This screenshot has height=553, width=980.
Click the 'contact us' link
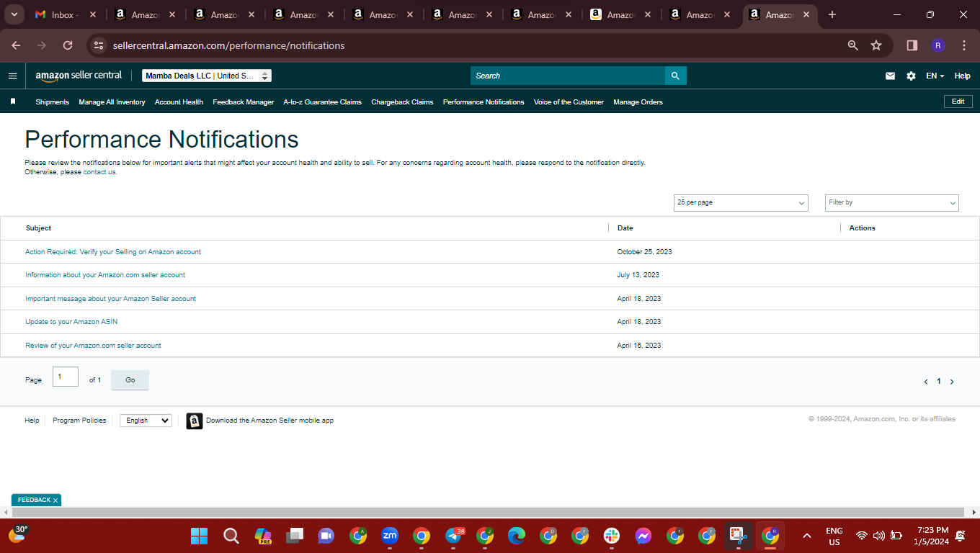[99, 172]
